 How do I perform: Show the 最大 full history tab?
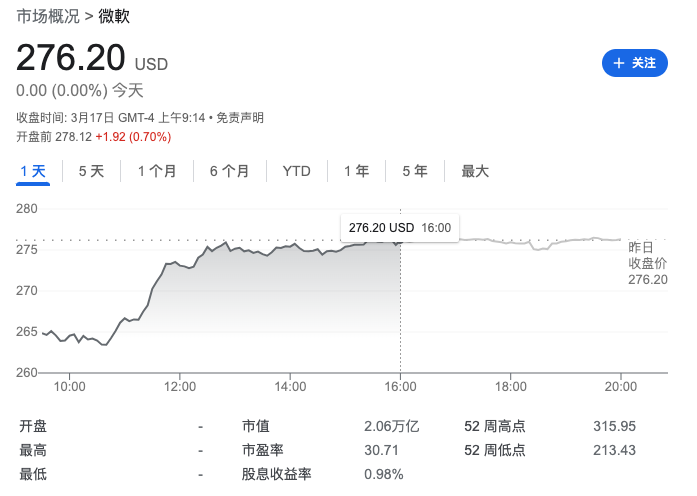(475, 171)
